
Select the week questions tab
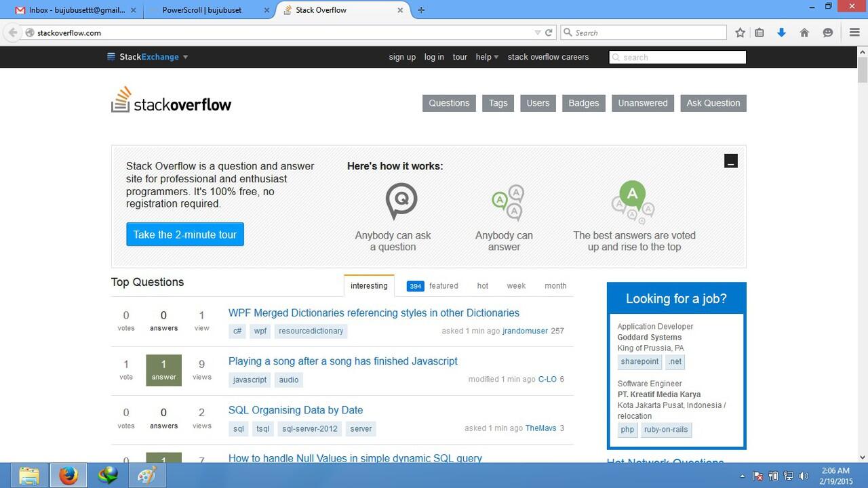[x=516, y=285]
